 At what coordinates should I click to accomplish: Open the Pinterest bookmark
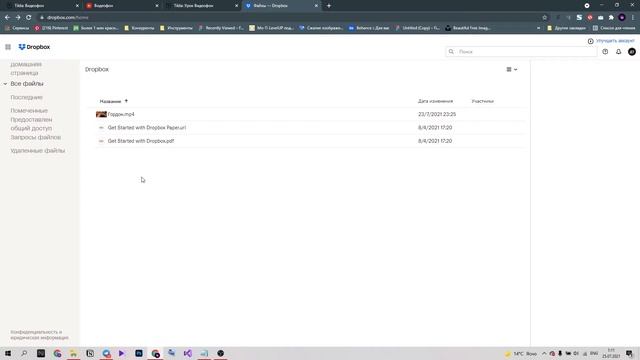[51, 28]
